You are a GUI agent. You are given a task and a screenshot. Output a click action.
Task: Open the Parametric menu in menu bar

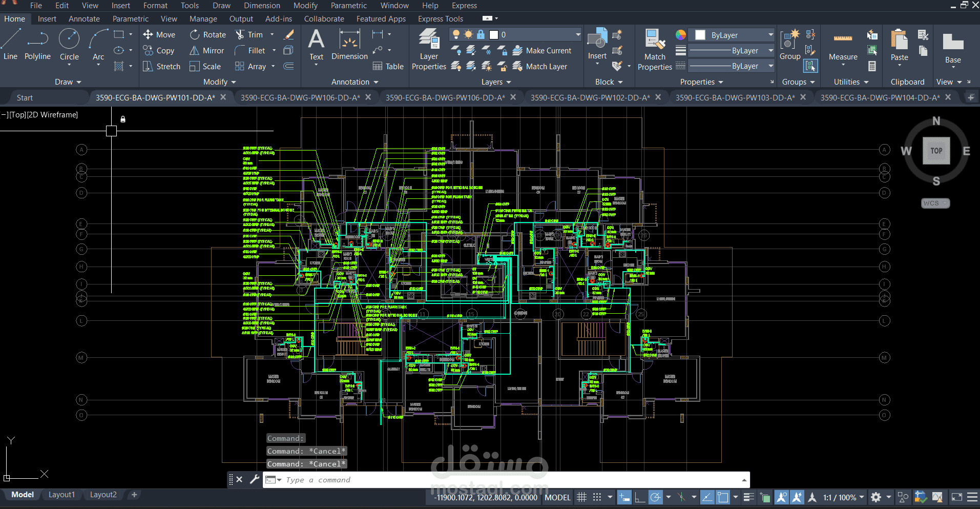348,6
